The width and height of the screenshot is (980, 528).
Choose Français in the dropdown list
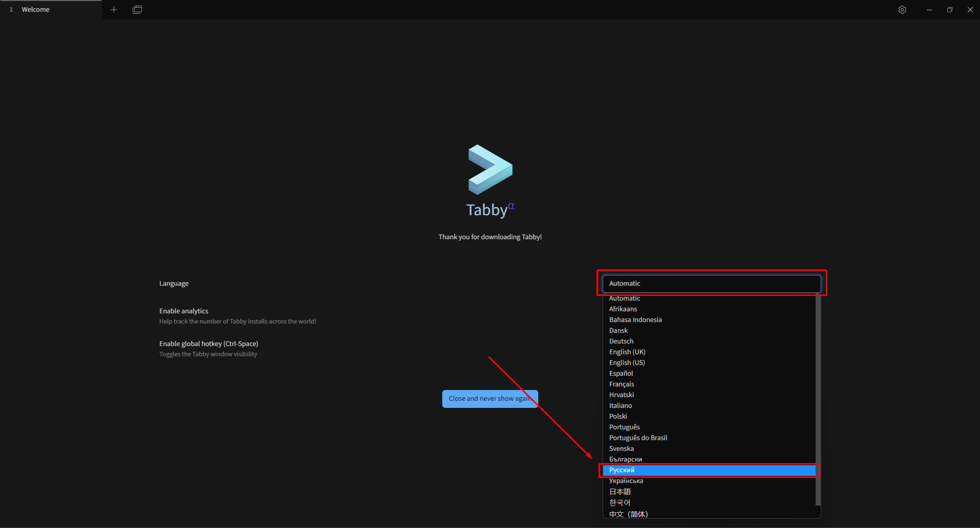(709, 384)
